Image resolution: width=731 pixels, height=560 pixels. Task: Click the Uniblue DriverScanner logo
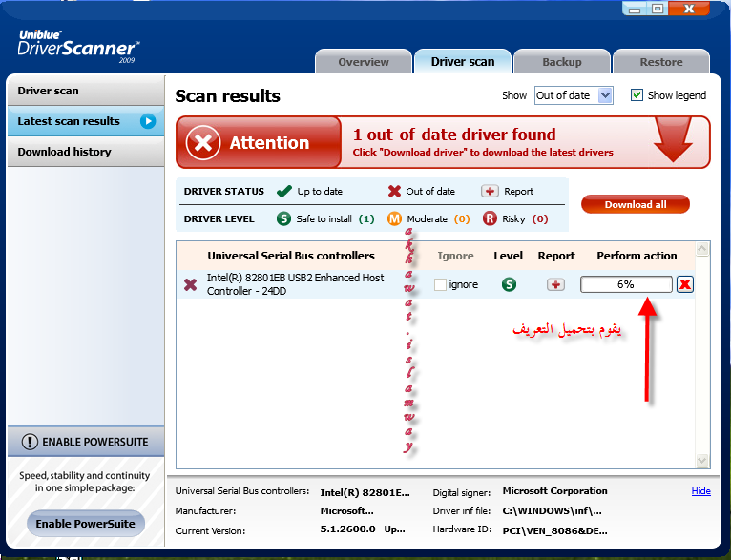(x=78, y=47)
